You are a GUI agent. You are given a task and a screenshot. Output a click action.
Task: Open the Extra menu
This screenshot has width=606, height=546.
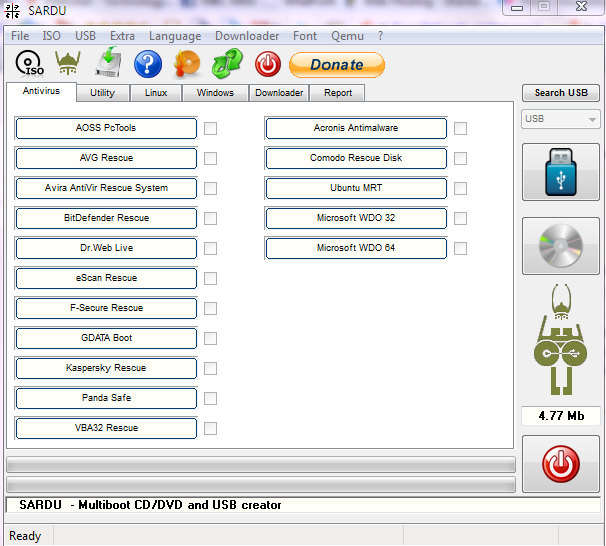(122, 36)
